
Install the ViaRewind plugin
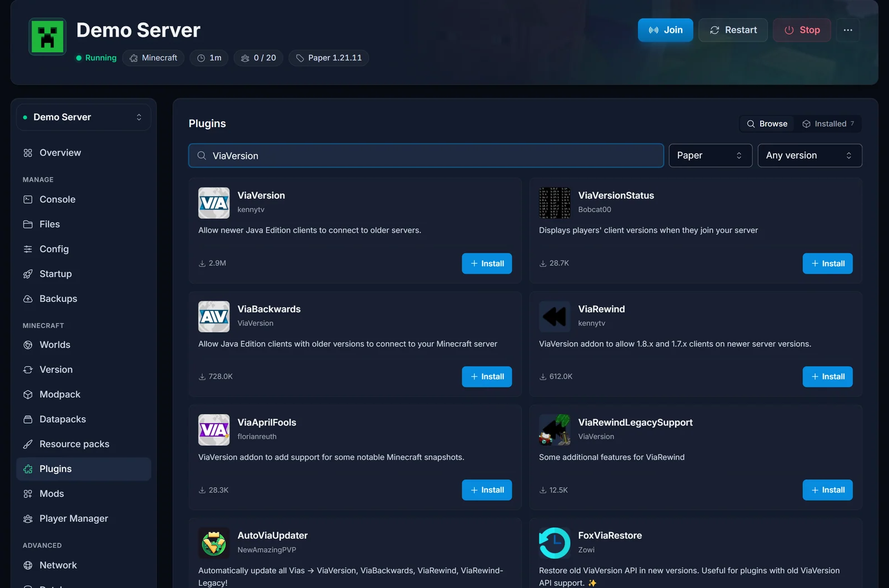827,377
